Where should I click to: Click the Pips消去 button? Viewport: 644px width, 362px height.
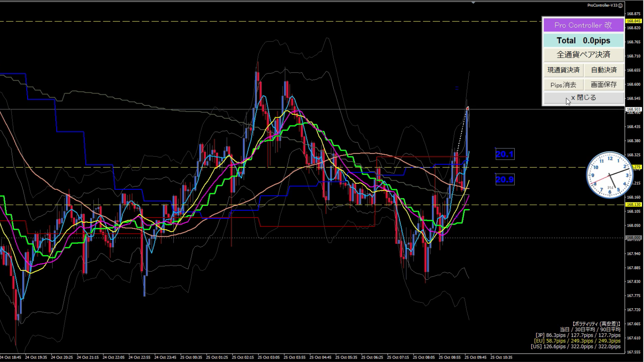(x=563, y=85)
